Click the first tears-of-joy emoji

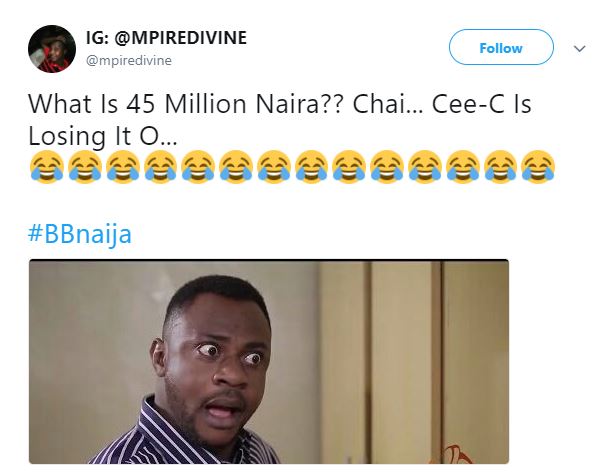point(46,167)
